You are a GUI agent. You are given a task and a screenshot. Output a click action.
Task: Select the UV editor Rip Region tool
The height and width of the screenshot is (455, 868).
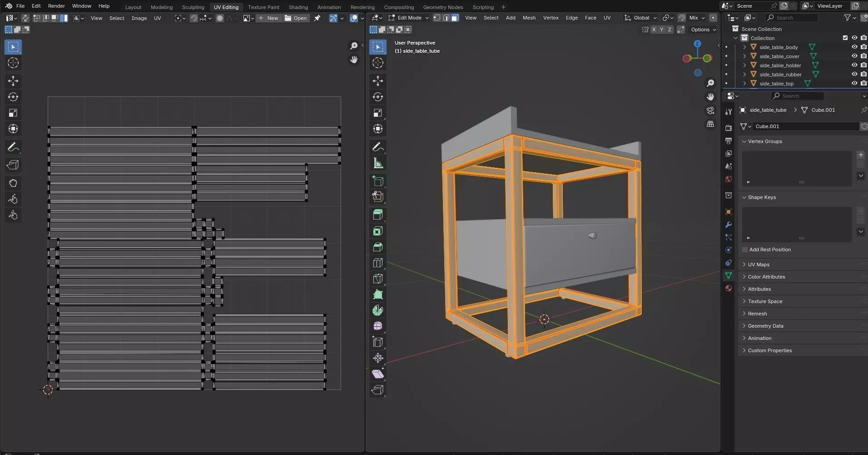13,165
